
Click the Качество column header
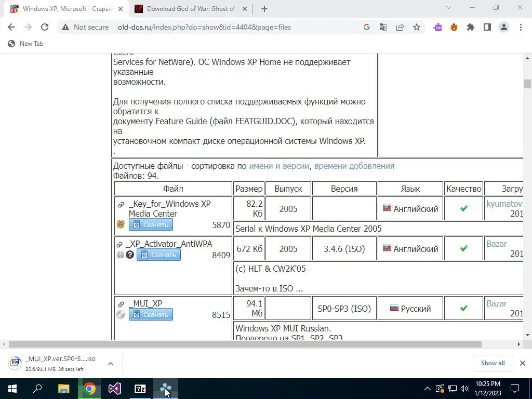pos(463,189)
